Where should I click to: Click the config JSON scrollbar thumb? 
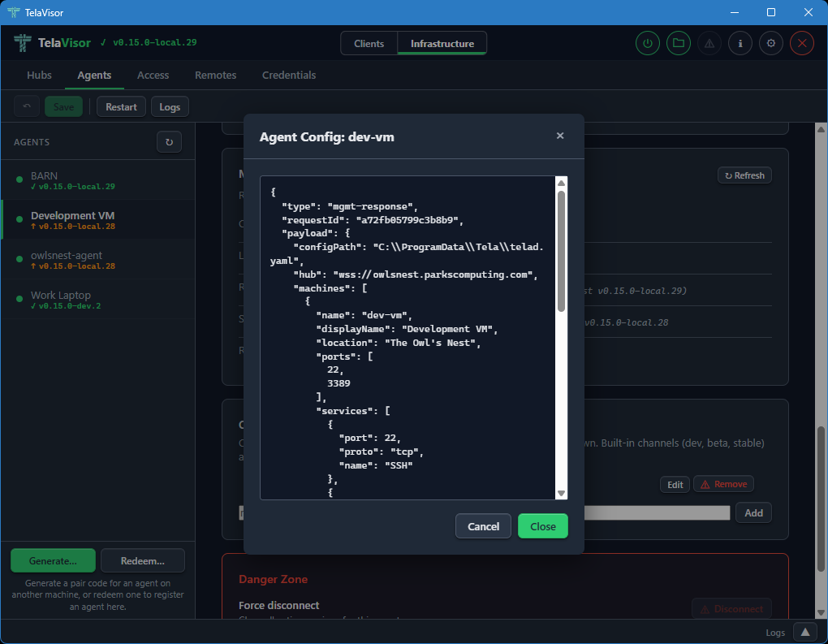[561, 251]
